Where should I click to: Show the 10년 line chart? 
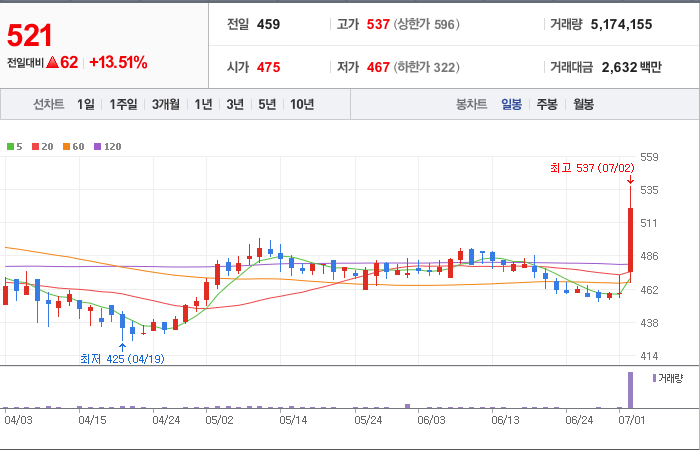302,104
